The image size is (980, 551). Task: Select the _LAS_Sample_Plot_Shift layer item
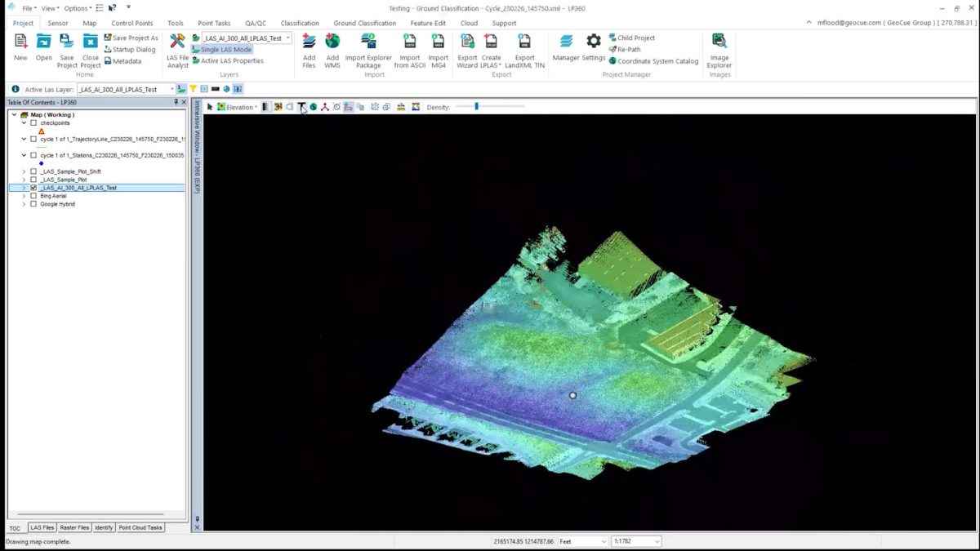coord(71,171)
